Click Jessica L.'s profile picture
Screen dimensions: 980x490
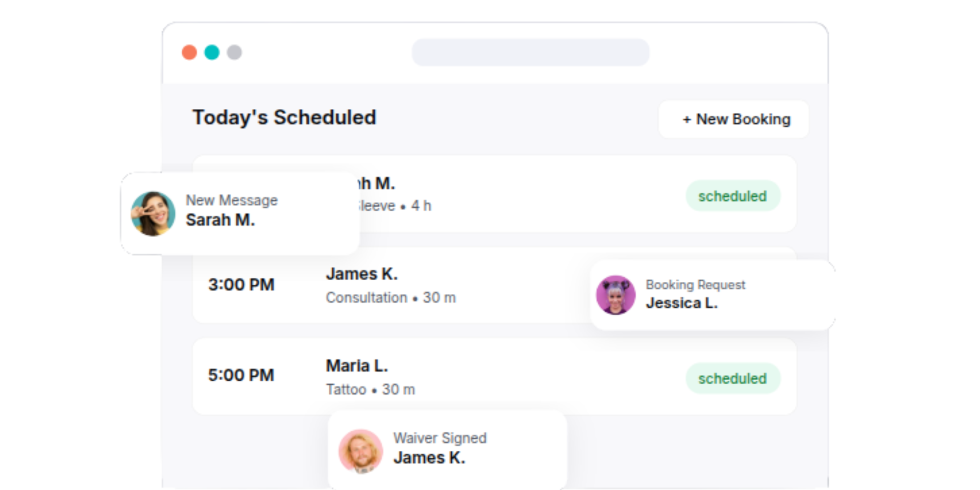[615, 294]
